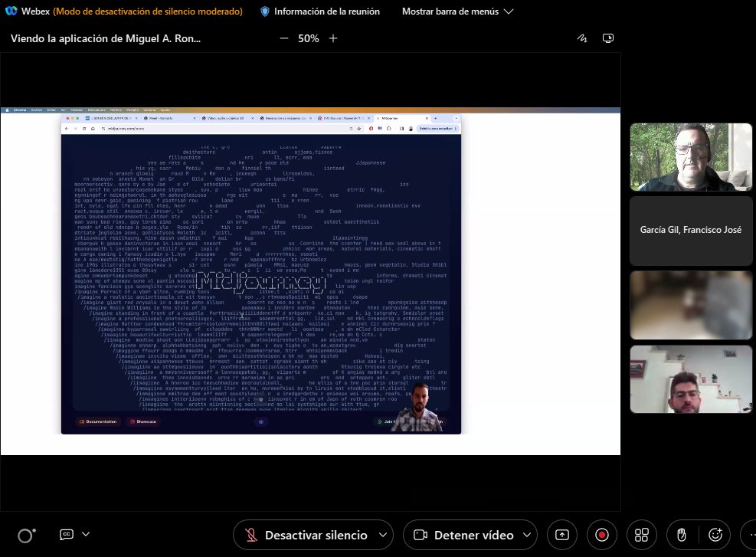Raise hand with the hand icon
This screenshot has height=557, width=756.
(x=681, y=535)
